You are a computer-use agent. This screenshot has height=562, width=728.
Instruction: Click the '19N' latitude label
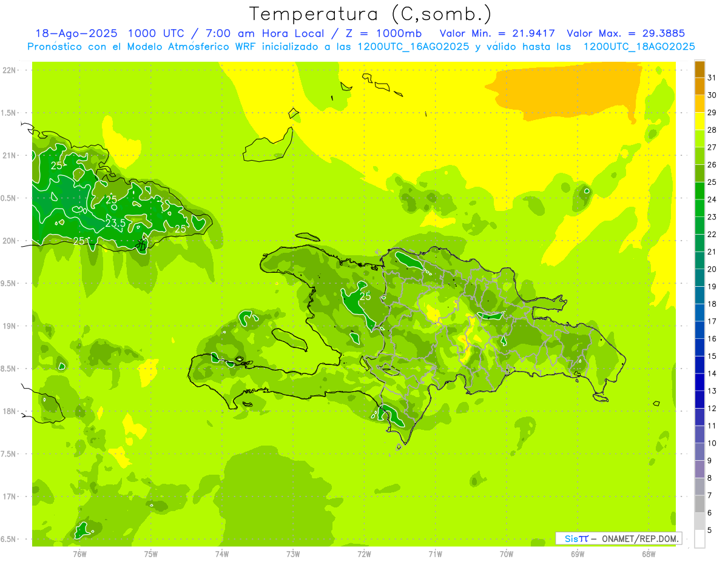[10, 326]
